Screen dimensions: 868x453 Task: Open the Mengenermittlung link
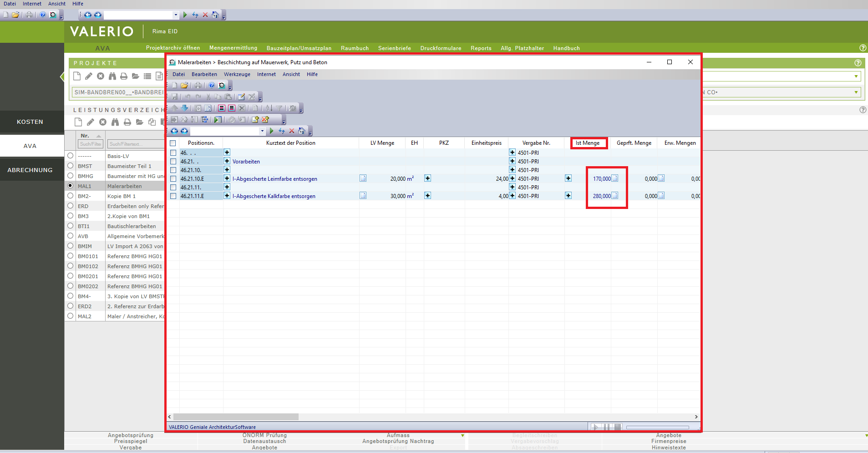[233, 48]
